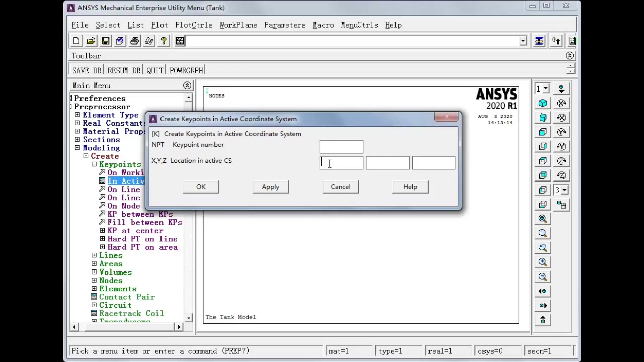Click the Contact Manager icon at the toolbar's end
Screen dimensions: 644x362
[x=572, y=41]
